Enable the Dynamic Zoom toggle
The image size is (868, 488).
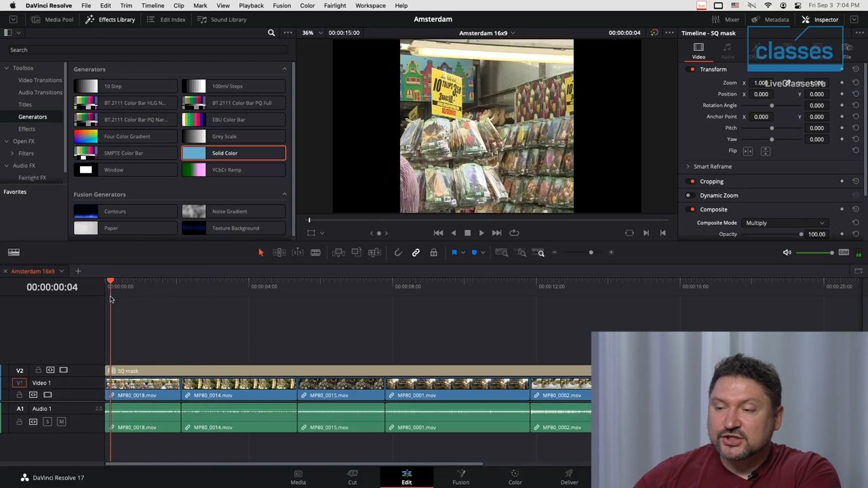pyautogui.click(x=688, y=195)
